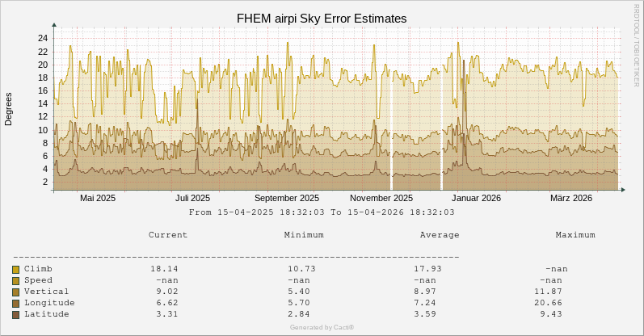Click the Latitude legend color swatch
This screenshot has height=336, width=644.
pos(15,314)
